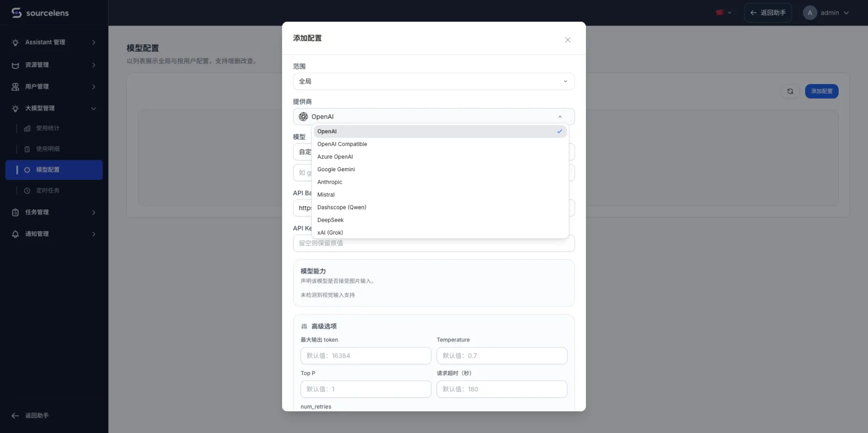Click the 使用明细 clipboard icon
This screenshot has width=868, height=433.
click(27, 149)
